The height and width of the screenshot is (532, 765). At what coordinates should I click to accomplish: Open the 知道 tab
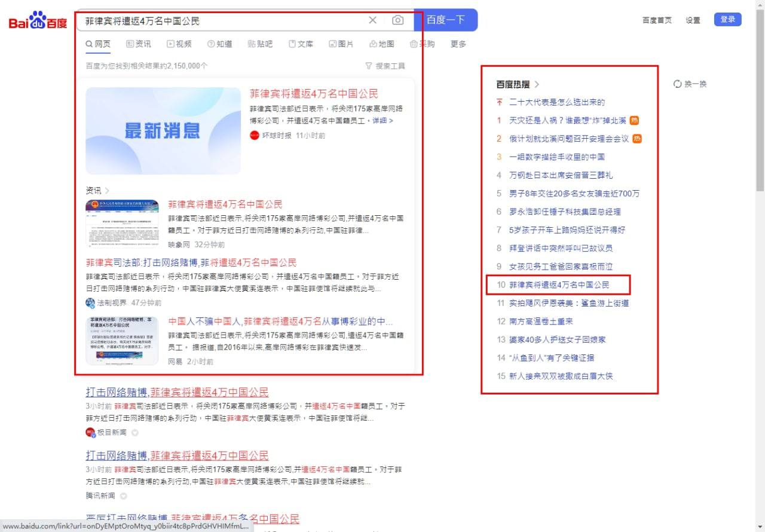pyautogui.click(x=219, y=44)
